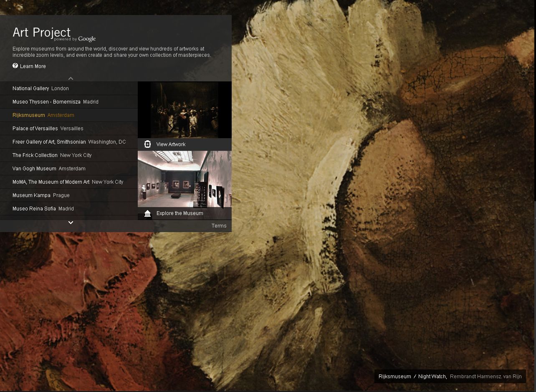This screenshot has height=392, width=536.
Task: Open the Terms link
Action: pos(219,226)
